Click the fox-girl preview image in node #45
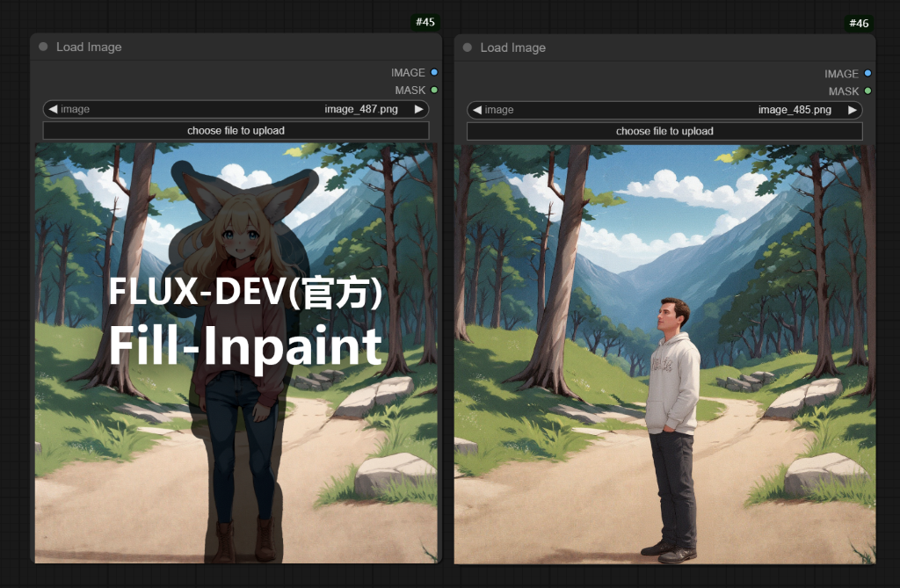The height and width of the screenshot is (588, 900). pos(236,353)
